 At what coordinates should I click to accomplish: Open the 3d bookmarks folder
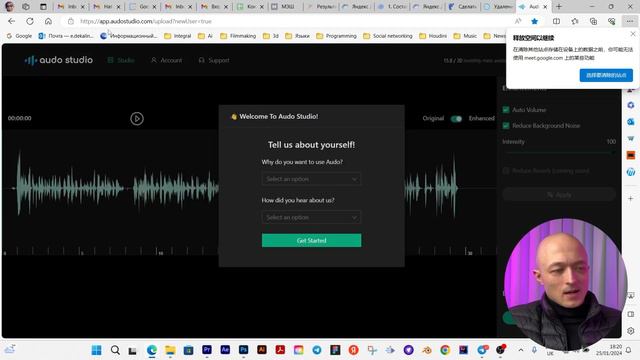point(271,36)
